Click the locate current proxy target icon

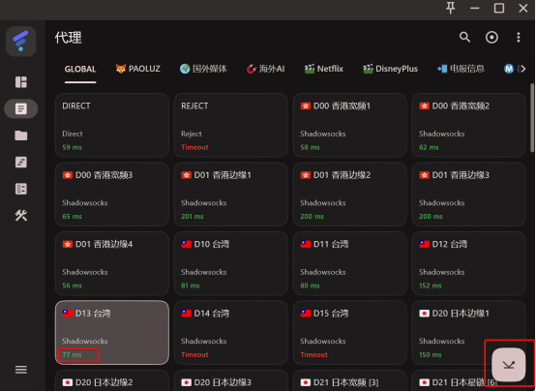[491, 37]
